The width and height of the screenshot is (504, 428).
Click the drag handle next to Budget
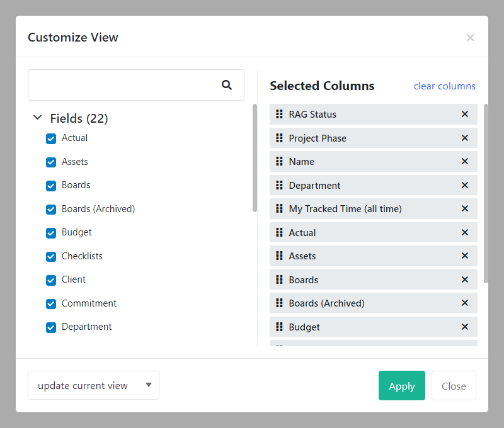pyautogui.click(x=280, y=327)
